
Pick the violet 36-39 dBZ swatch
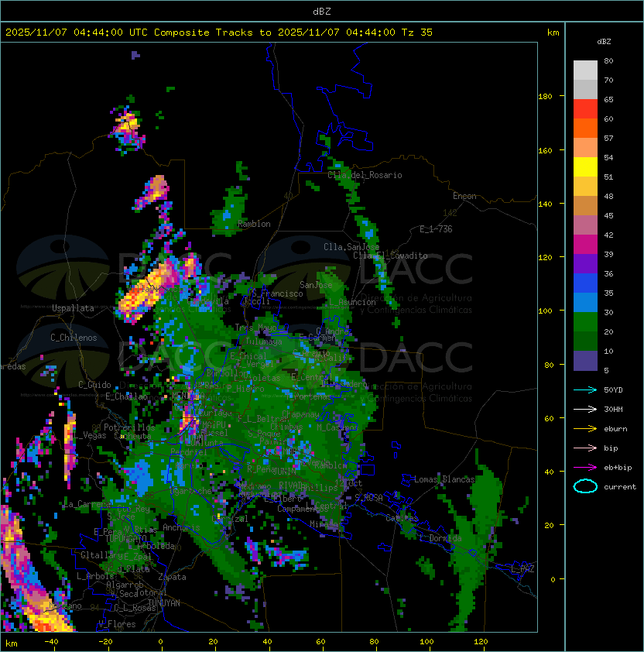point(585,263)
